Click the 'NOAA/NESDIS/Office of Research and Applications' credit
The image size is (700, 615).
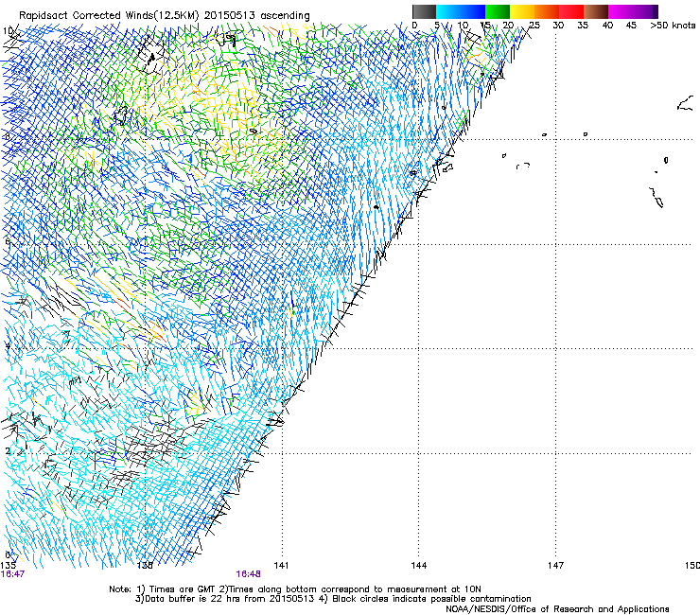(x=557, y=609)
